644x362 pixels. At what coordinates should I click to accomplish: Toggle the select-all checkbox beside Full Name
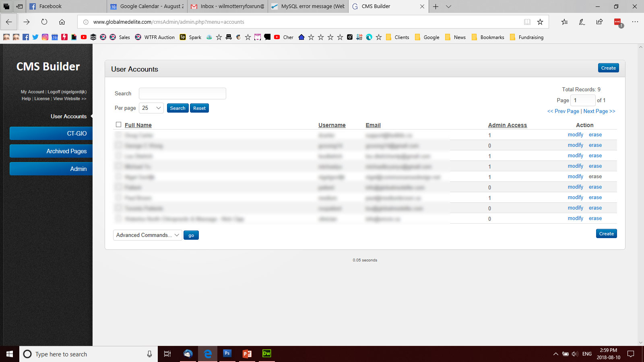(x=118, y=125)
